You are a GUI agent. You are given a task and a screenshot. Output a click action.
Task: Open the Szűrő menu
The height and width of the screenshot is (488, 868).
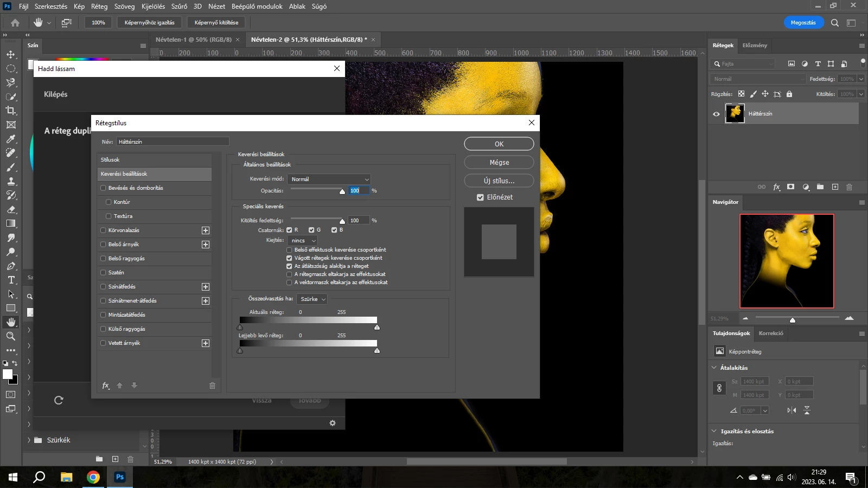pyautogui.click(x=179, y=7)
